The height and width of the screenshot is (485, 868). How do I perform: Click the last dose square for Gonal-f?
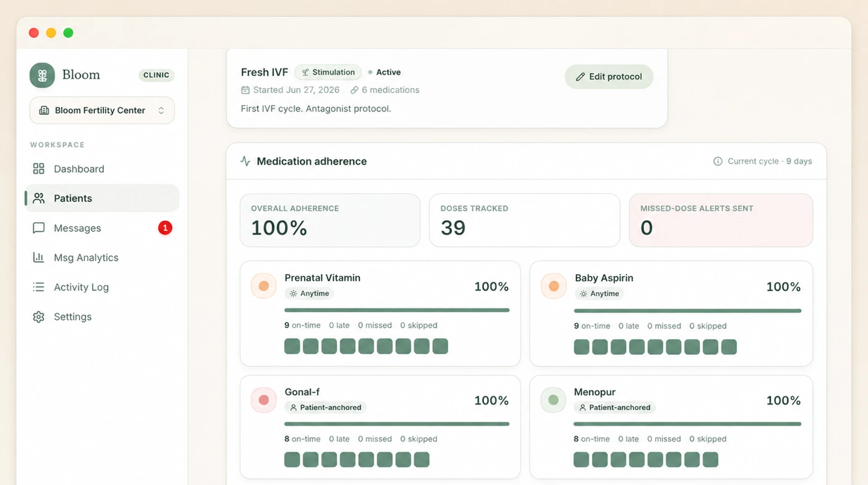click(422, 460)
